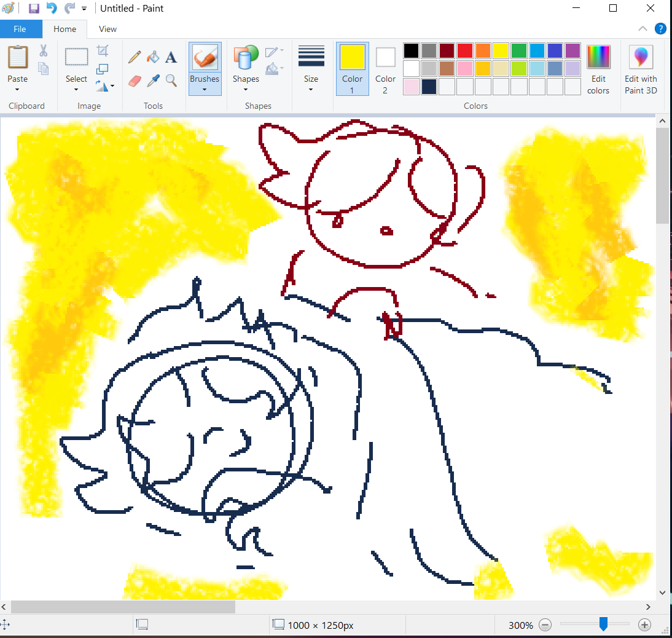The image size is (672, 638).
Task: Activate the Magnifier tool
Action: (x=171, y=81)
